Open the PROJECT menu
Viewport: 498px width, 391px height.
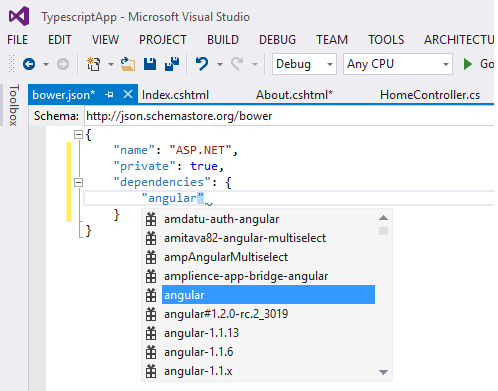[163, 40]
